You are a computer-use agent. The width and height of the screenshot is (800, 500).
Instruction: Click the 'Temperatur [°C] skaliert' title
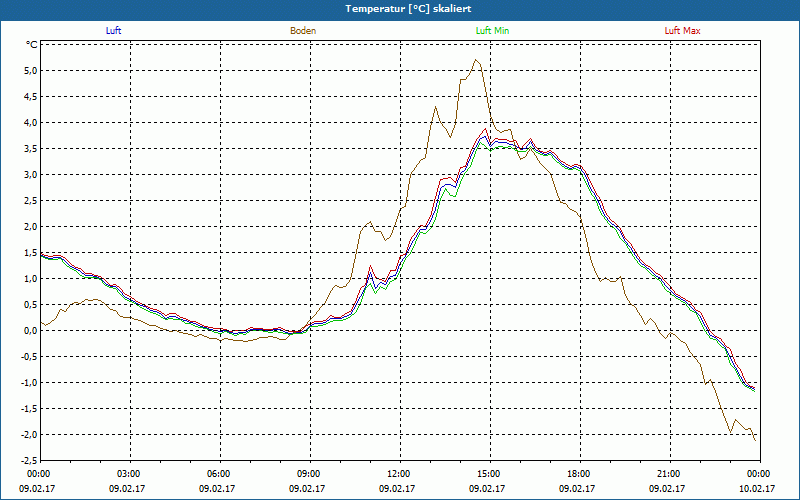pos(408,9)
